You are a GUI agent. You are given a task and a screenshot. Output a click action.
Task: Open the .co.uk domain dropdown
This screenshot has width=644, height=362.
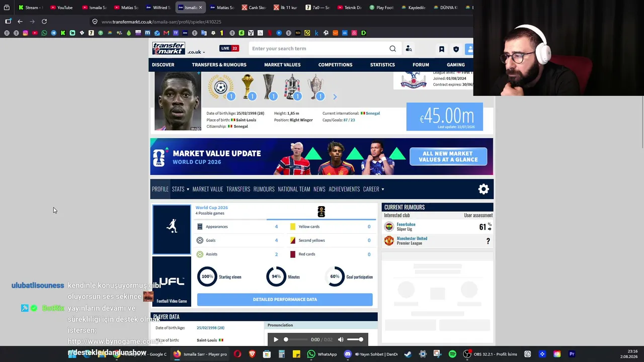click(197, 52)
